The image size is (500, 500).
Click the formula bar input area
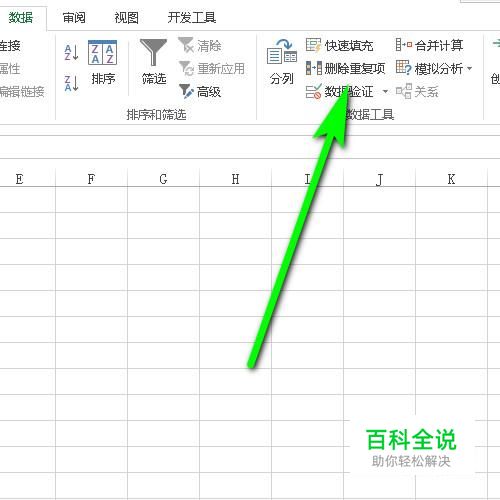(x=250, y=147)
